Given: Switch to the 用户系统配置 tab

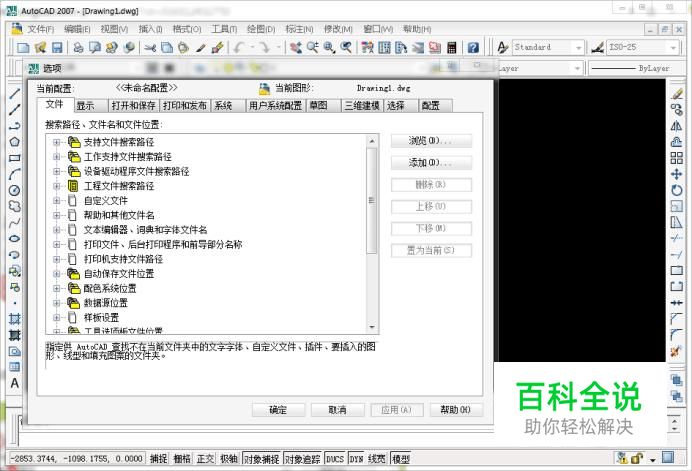Looking at the screenshot, I should (275, 106).
